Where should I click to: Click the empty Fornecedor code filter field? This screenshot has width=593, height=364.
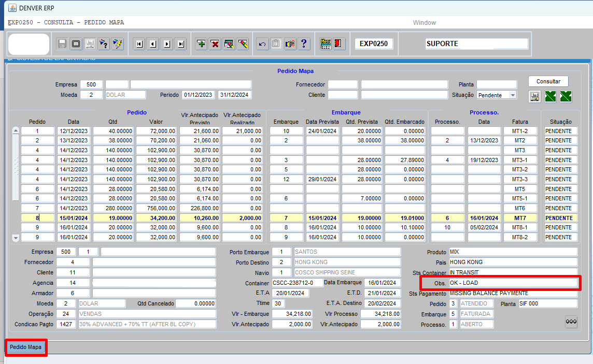click(x=343, y=84)
